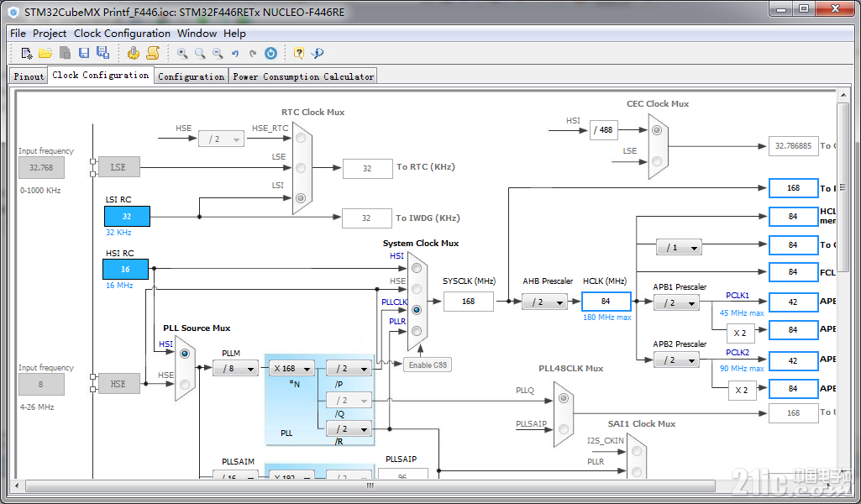
Task: Click the About info bubble icon
Action: tap(318, 53)
